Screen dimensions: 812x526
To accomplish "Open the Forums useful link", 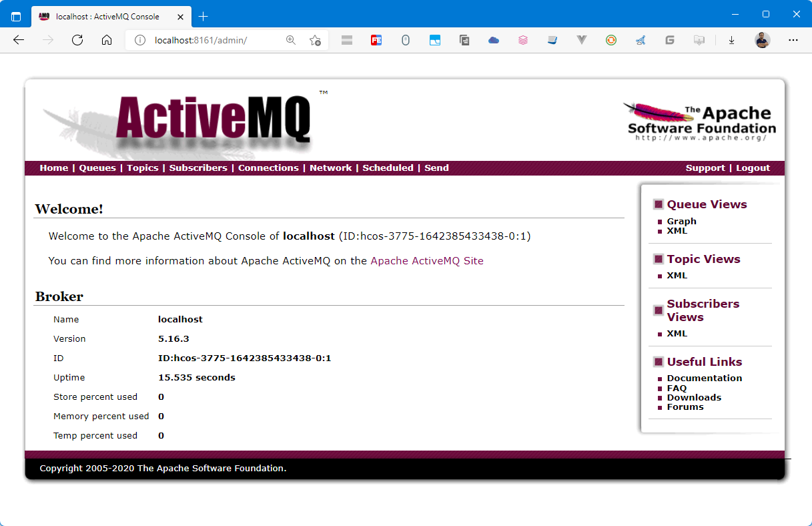I will [685, 407].
